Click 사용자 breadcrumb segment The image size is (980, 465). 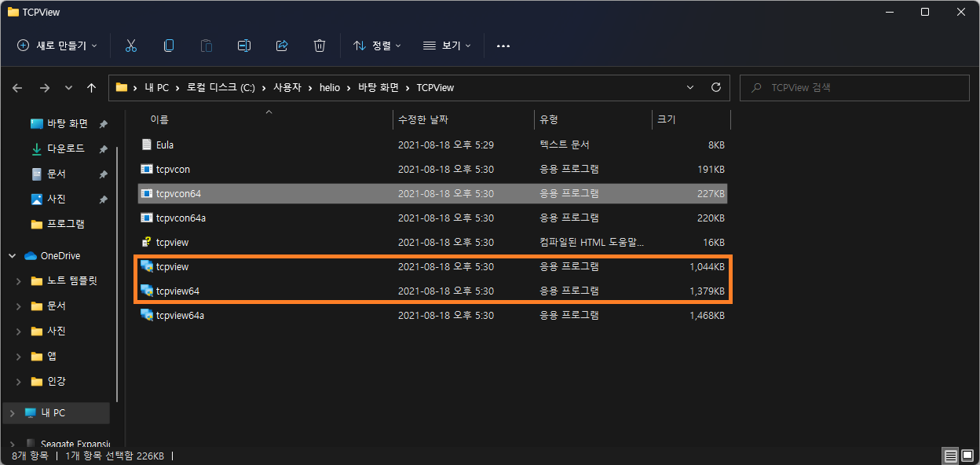(287, 88)
